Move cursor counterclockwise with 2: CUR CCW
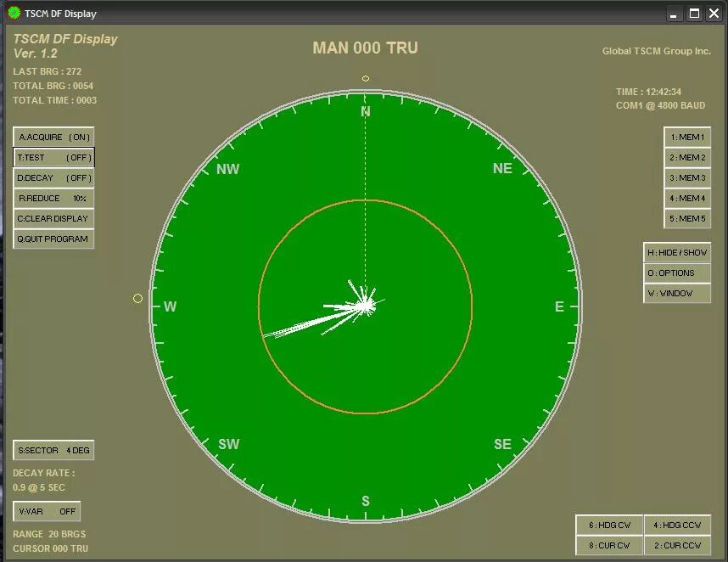728x562 pixels. 677,545
